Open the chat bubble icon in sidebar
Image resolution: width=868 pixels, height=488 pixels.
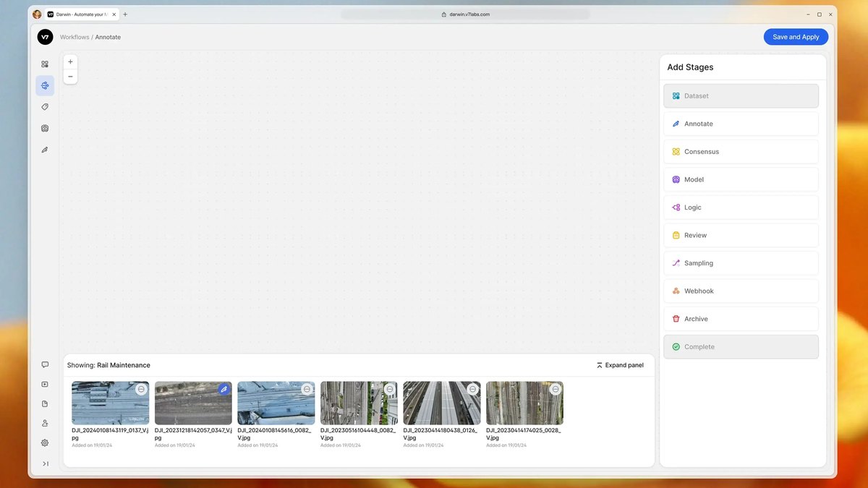pos(45,365)
